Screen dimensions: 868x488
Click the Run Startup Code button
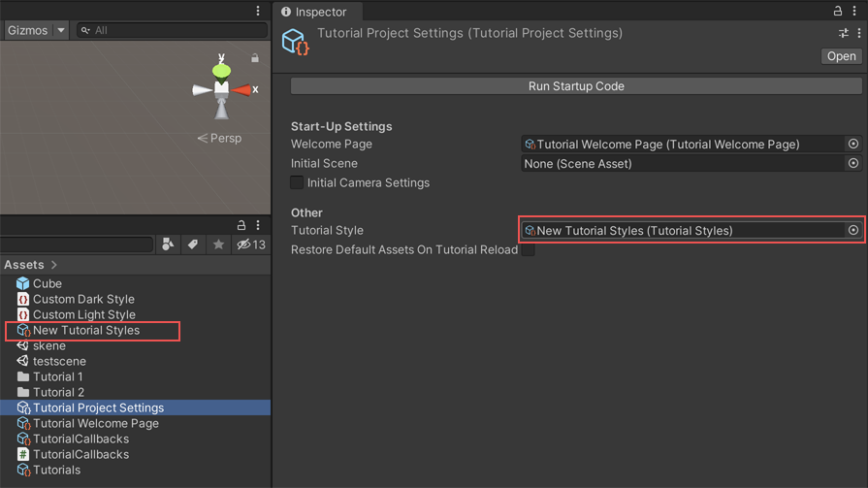click(x=576, y=86)
